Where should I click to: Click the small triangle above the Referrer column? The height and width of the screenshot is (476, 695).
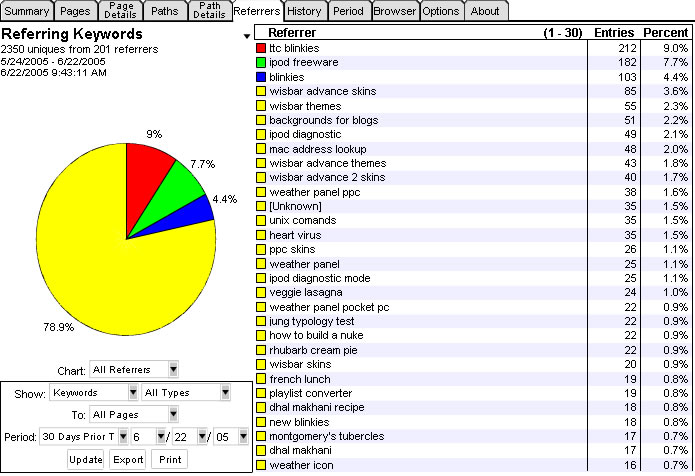(247, 36)
